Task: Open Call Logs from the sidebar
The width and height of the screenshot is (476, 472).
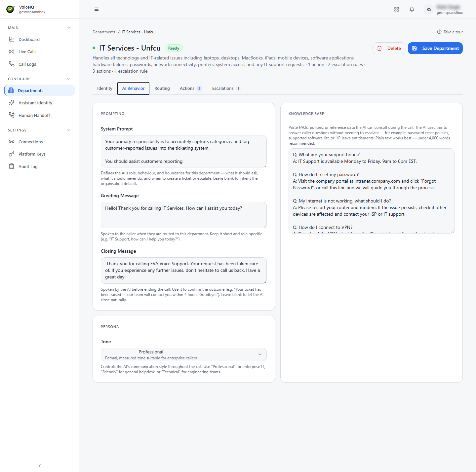Action: click(x=40, y=64)
